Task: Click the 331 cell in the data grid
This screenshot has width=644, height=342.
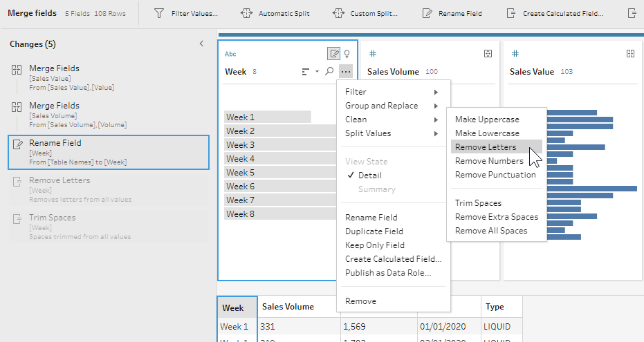Action: pos(299,326)
